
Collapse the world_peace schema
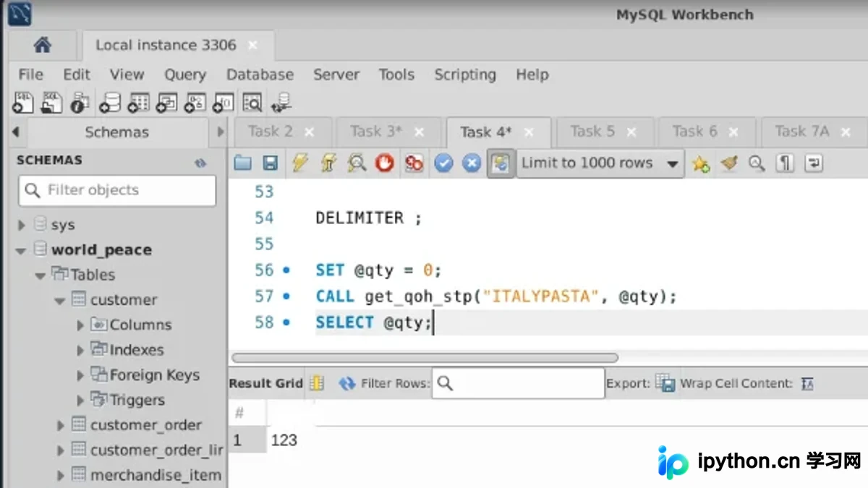pos(20,251)
